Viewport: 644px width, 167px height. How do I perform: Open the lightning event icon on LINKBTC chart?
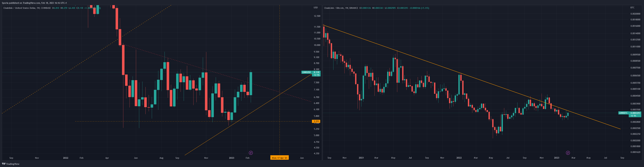coord(568,153)
